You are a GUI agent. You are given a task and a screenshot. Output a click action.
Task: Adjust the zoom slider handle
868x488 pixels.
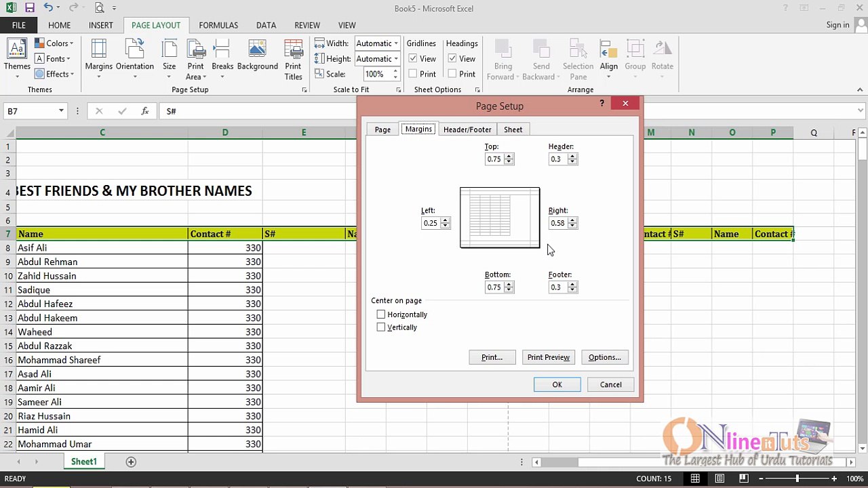click(x=797, y=479)
